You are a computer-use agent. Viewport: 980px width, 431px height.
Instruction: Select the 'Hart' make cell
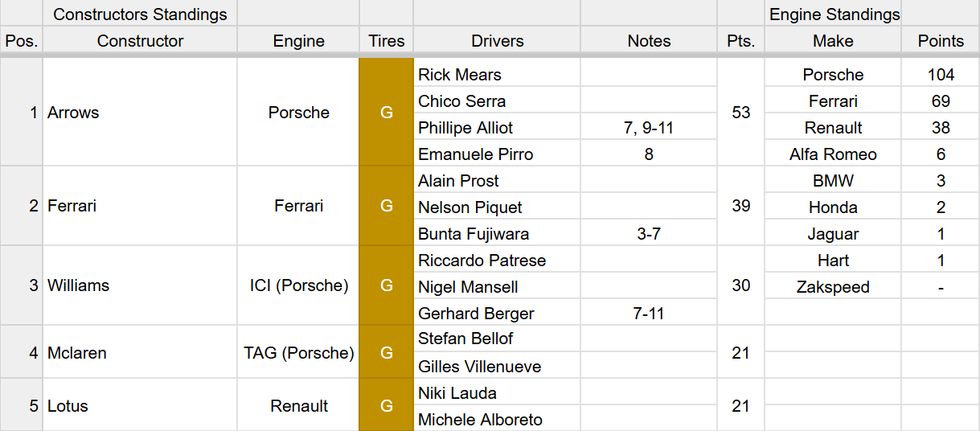pos(833,260)
